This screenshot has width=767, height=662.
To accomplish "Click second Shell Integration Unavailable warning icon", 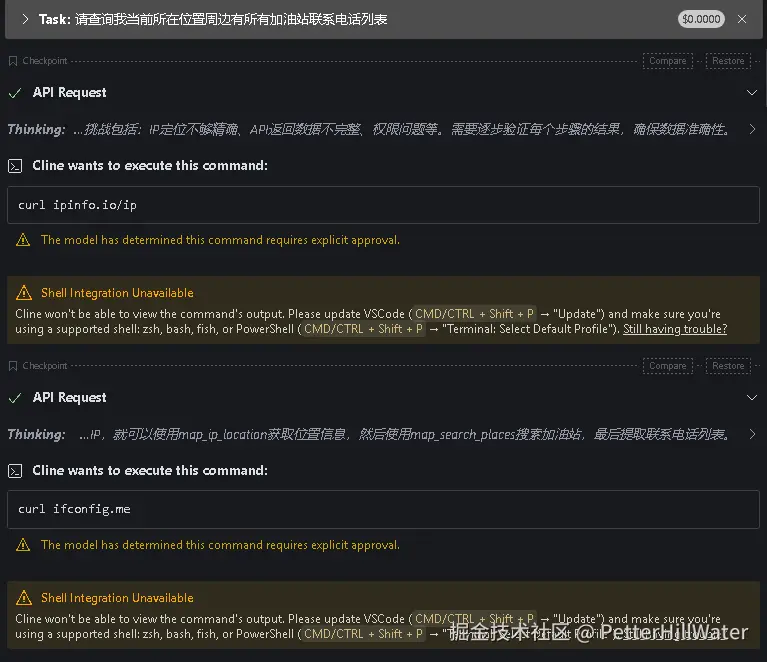I will click(23, 597).
